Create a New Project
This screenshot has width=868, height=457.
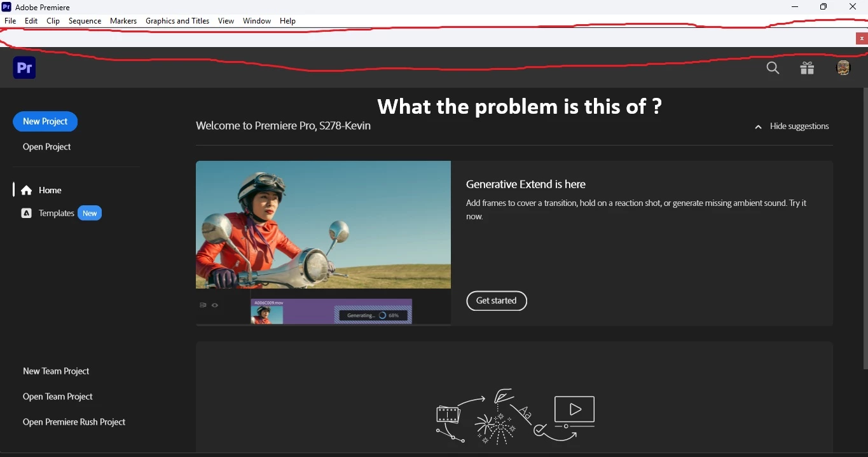pyautogui.click(x=45, y=121)
